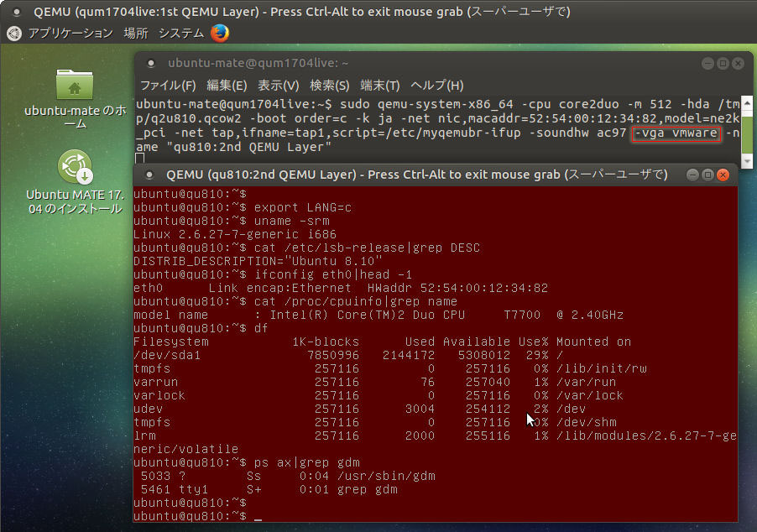The image size is (757, 532).
Task: Click the Intel(R) Core(TM)2 Duo model name line
Action: (378, 316)
